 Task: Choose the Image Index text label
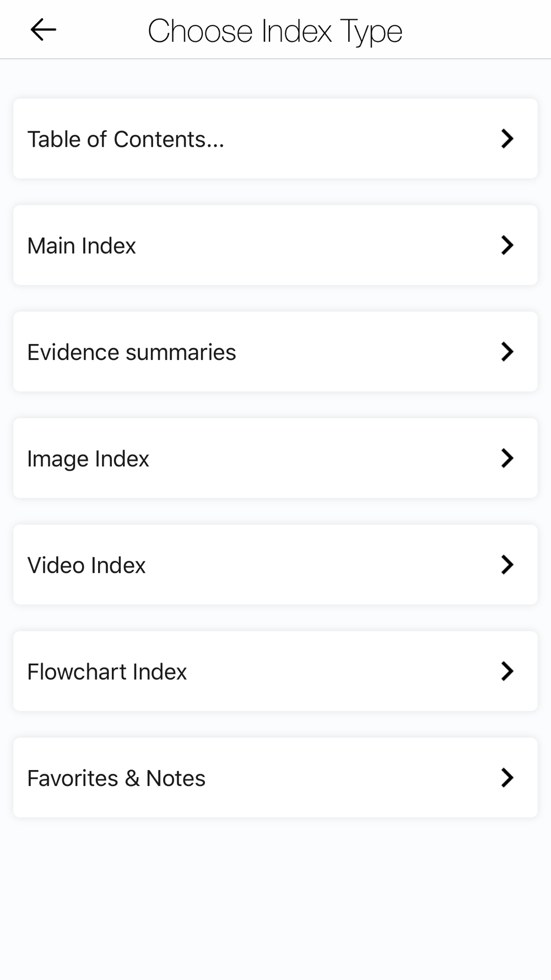(88, 459)
